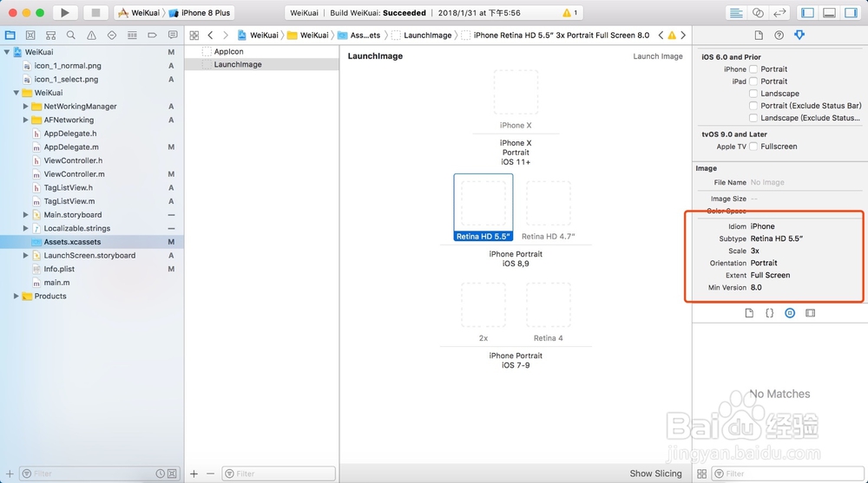This screenshot has height=483, width=868.
Task: Open the Issue navigator warning icon
Action: click(91, 35)
